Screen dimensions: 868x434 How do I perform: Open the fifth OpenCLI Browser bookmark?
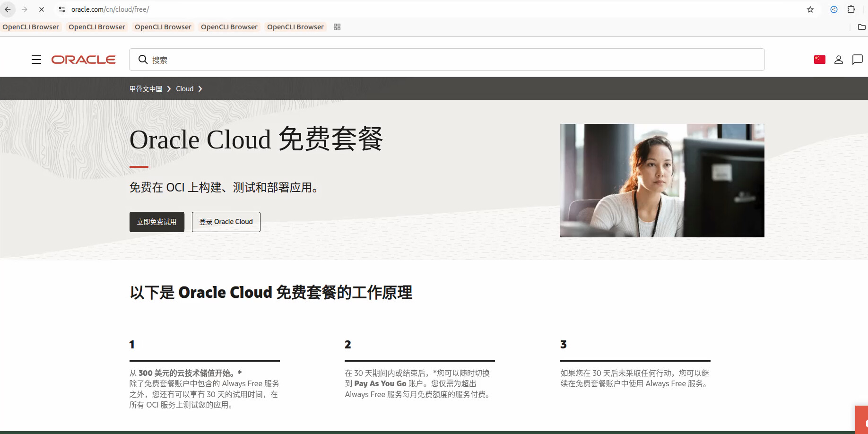tap(295, 27)
